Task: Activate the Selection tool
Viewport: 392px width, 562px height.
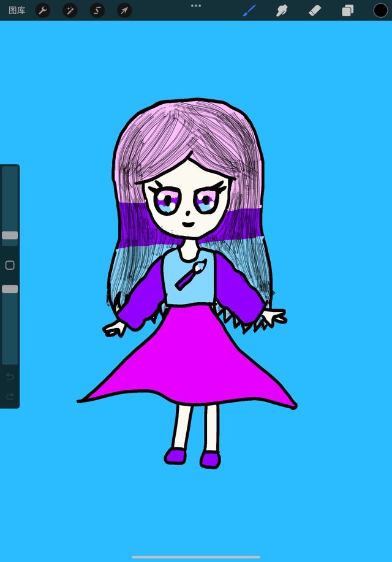Action: (x=97, y=10)
